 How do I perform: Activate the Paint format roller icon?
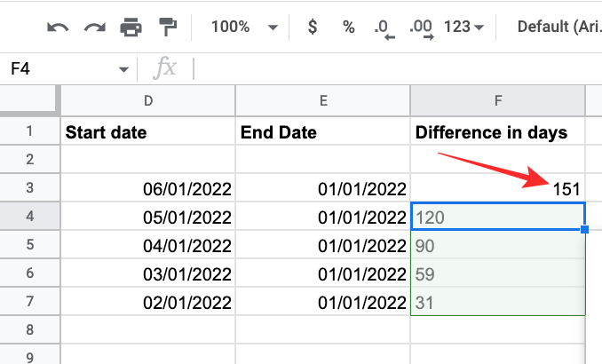coord(166,28)
